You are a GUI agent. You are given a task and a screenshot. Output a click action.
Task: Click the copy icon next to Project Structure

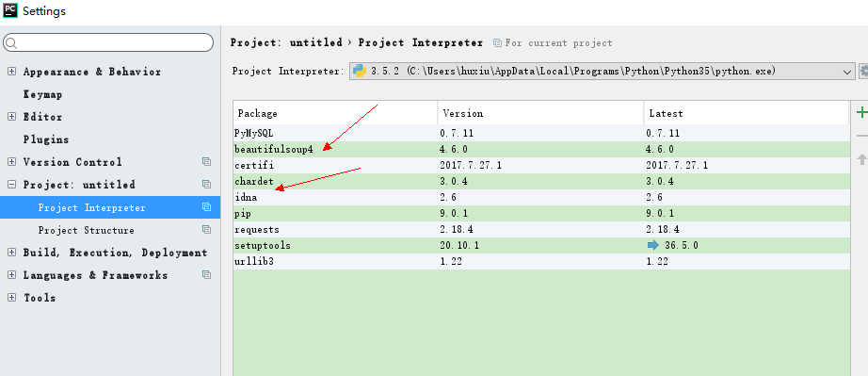coord(206,230)
